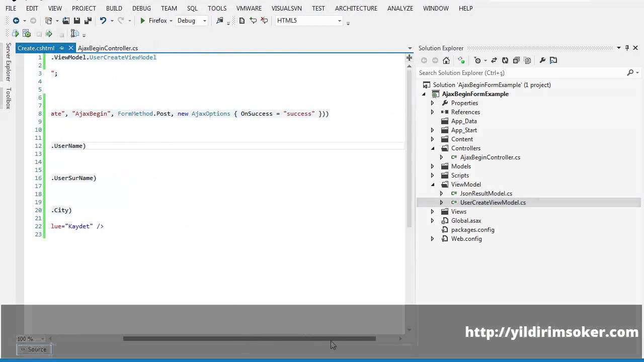Image resolution: width=644 pixels, height=362 pixels.
Task: Click the comment-out selection icon
Action: (253, 21)
